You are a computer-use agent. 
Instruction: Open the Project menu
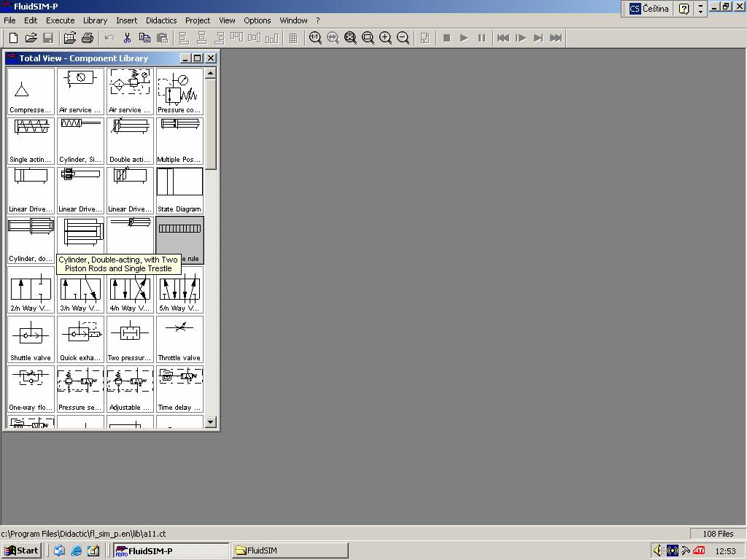197,20
